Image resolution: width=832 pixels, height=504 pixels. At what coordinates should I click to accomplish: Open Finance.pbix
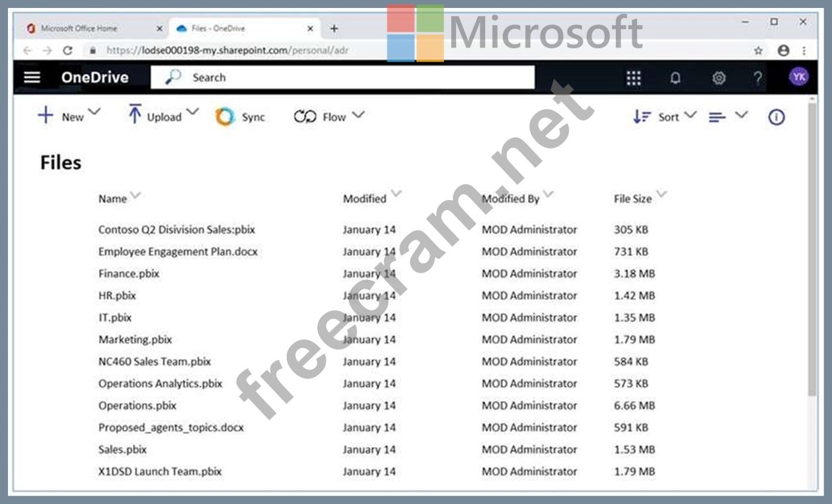click(129, 273)
